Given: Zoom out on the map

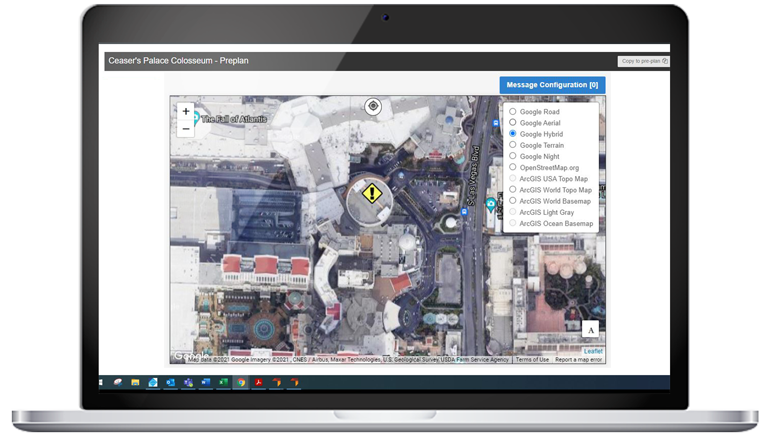Looking at the screenshot, I should 186,129.
